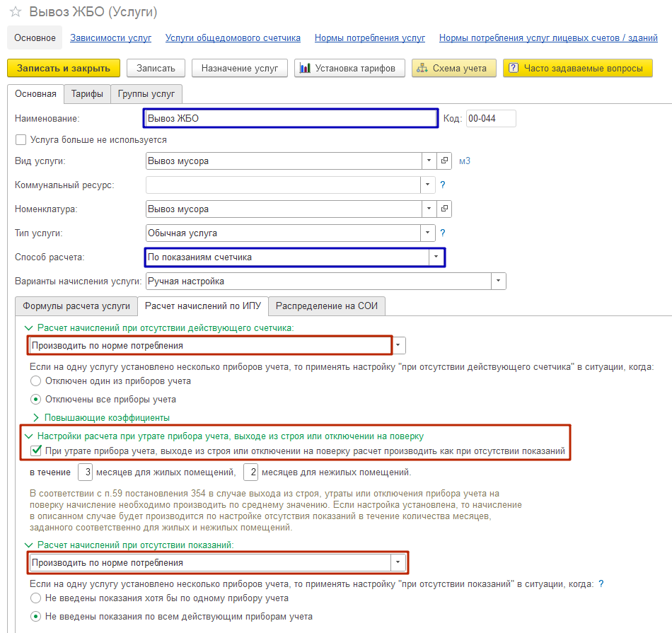672x633 pixels.
Task: Open Способ расчета dropdown arrow
Action: click(436, 257)
